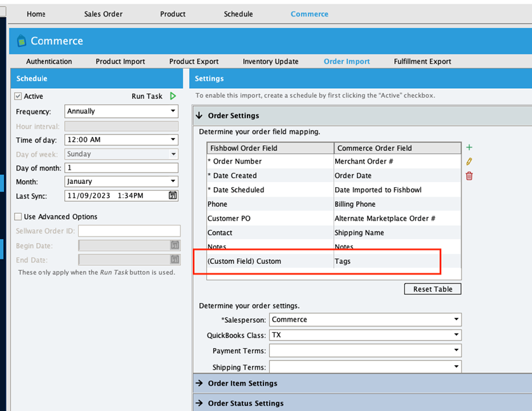
Task: Click the green plus to add mapping row
Action: pyautogui.click(x=469, y=147)
